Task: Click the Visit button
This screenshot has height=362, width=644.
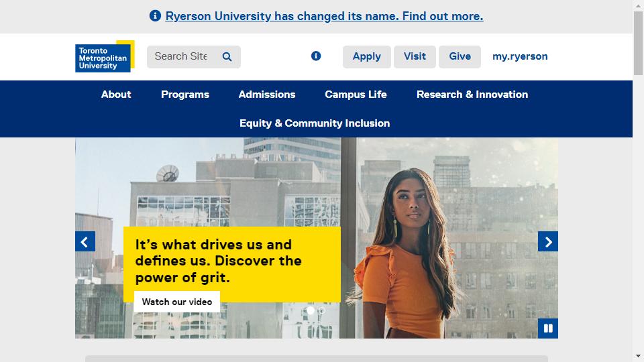Action: [415, 56]
